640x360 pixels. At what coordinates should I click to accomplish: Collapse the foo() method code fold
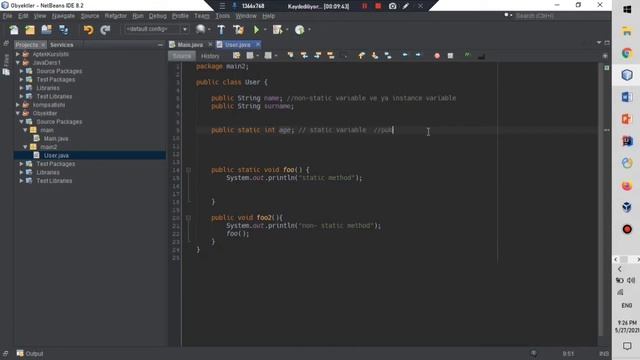[x=188, y=170]
